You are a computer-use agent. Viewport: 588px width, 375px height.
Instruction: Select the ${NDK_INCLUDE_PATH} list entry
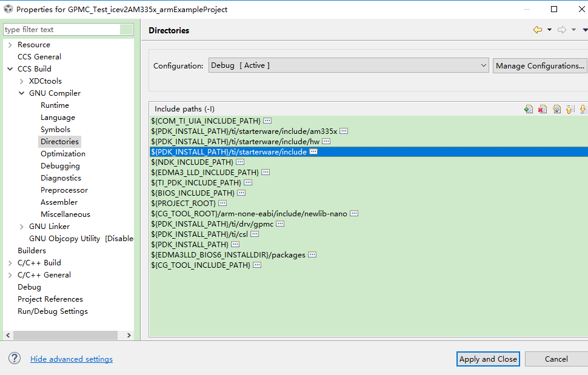point(368,162)
